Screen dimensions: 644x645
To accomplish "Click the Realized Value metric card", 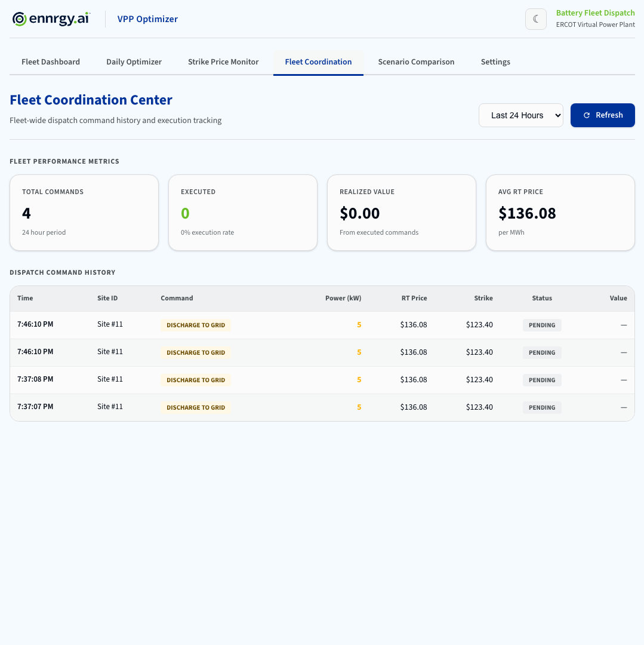I will point(402,213).
